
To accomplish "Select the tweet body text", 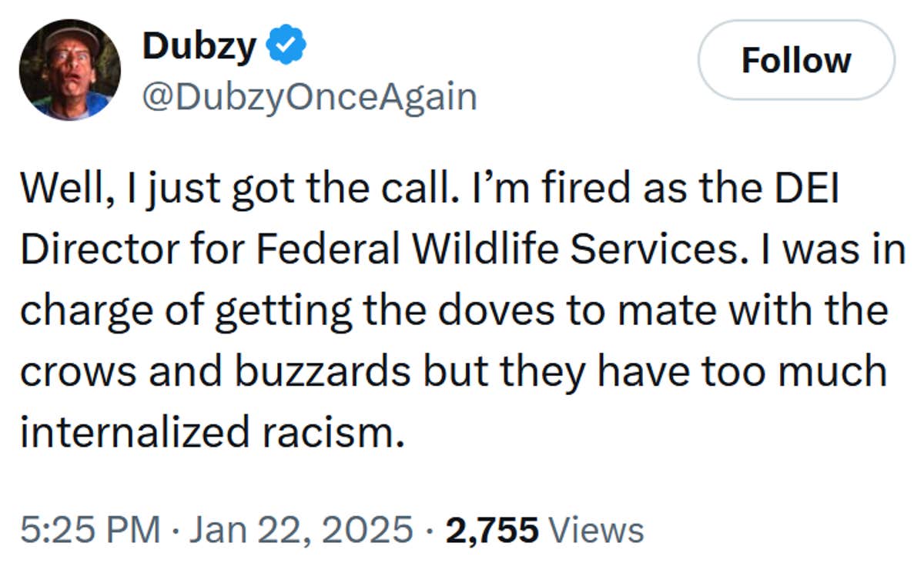I will tap(454, 308).
